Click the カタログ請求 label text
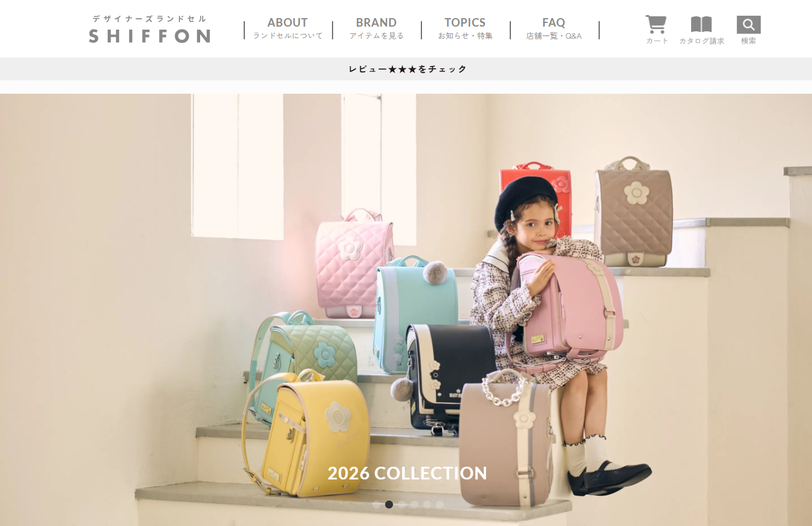 701,41
